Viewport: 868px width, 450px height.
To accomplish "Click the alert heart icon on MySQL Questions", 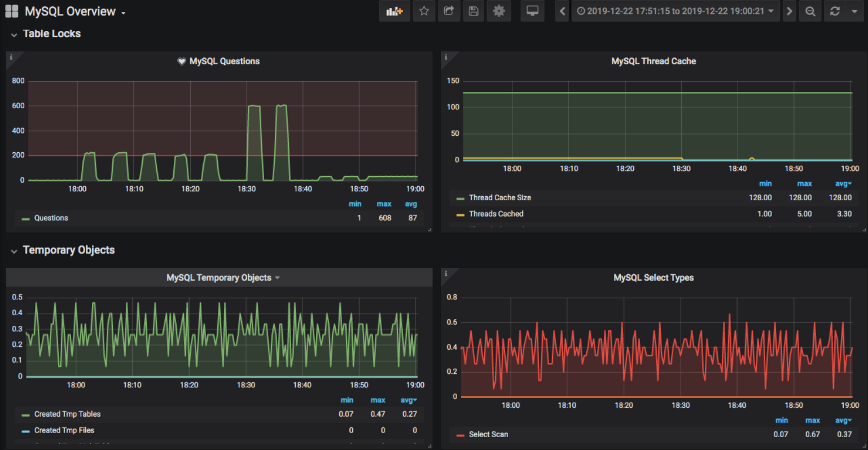I will (182, 61).
